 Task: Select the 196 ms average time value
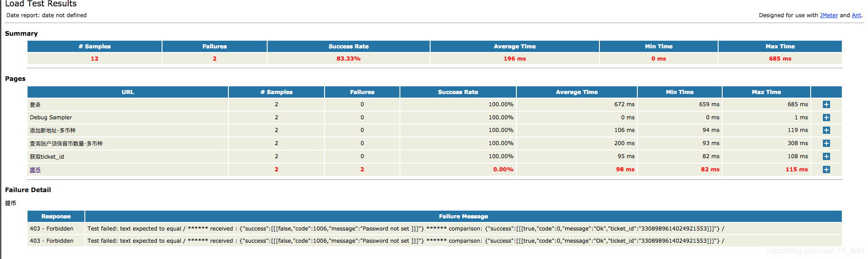515,59
